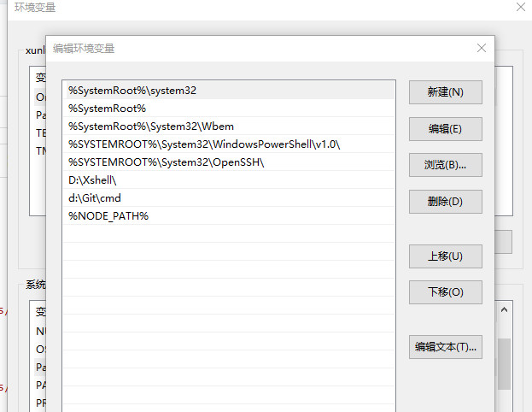Click the first empty row below %NODE_PATH%

229,233
